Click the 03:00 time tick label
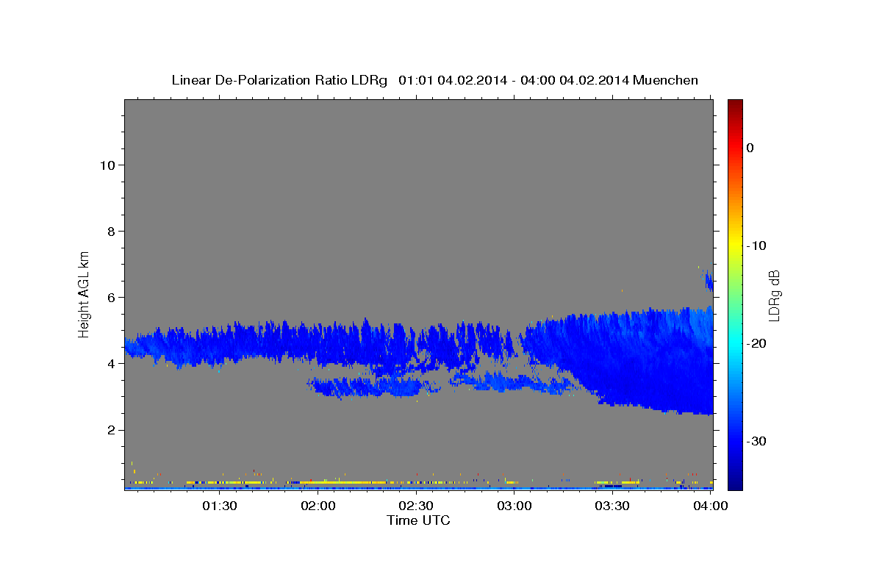 pos(514,506)
